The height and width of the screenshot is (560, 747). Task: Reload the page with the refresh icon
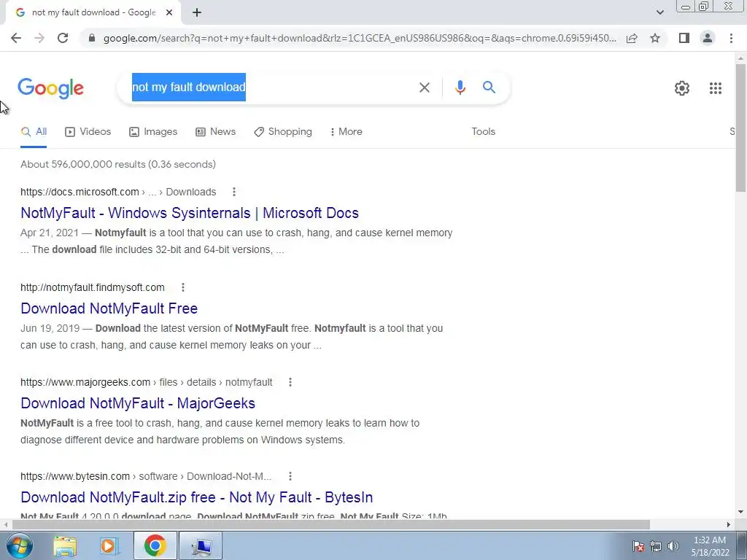coord(63,38)
